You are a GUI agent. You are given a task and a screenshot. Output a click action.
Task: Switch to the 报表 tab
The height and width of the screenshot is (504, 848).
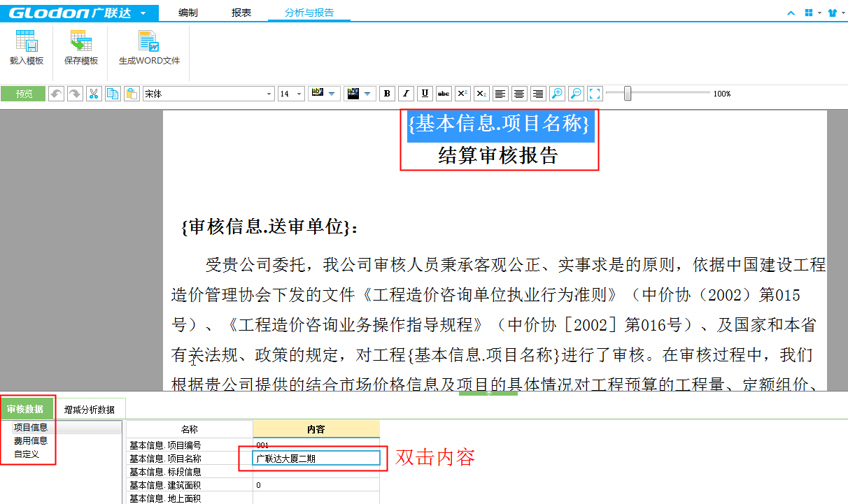click(x=241, y=13)
